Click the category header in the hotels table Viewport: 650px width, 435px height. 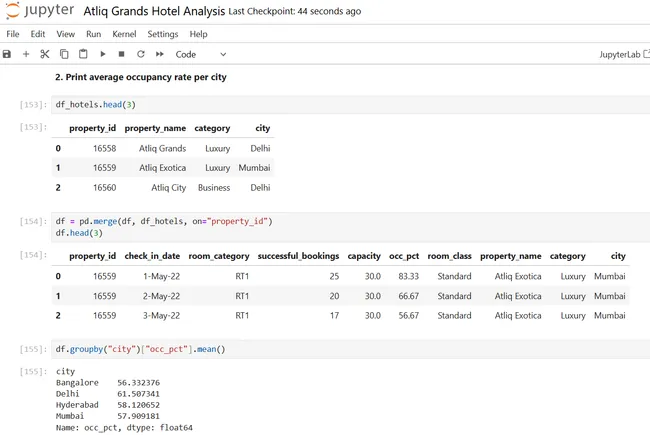[x=212, y=128]
